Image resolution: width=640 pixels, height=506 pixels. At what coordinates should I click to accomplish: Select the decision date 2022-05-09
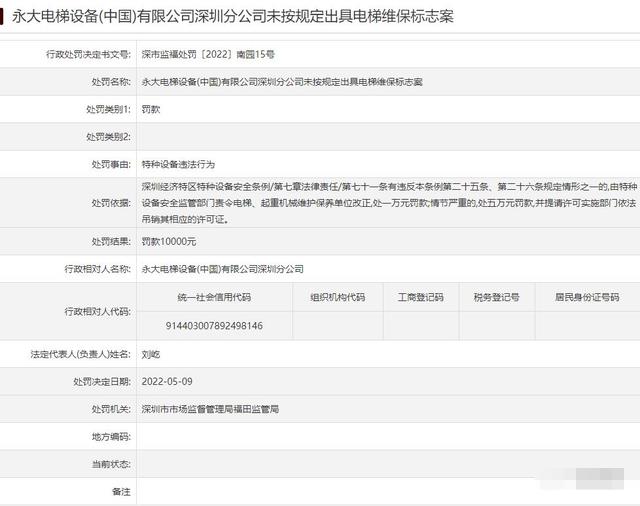[170, 382]
